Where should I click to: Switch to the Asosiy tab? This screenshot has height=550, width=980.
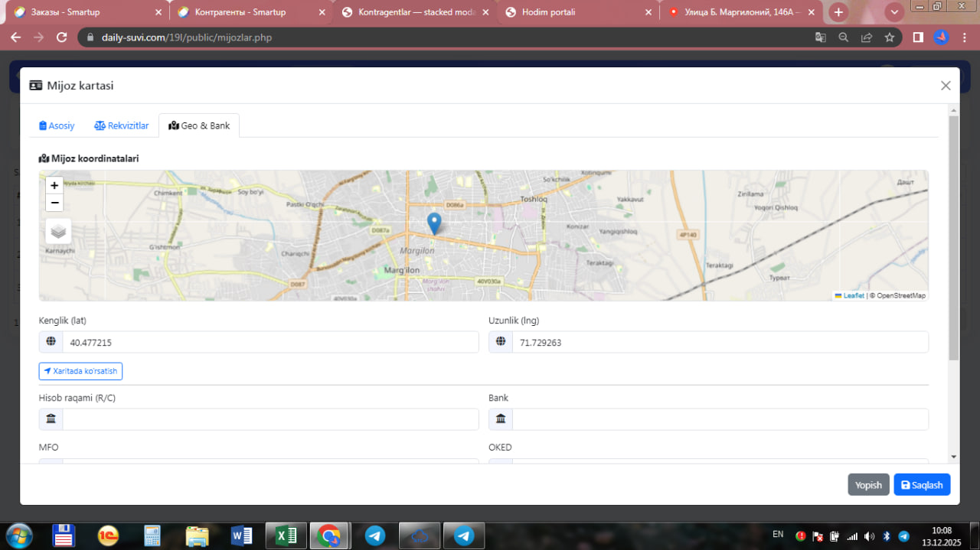tap(57, 125)
